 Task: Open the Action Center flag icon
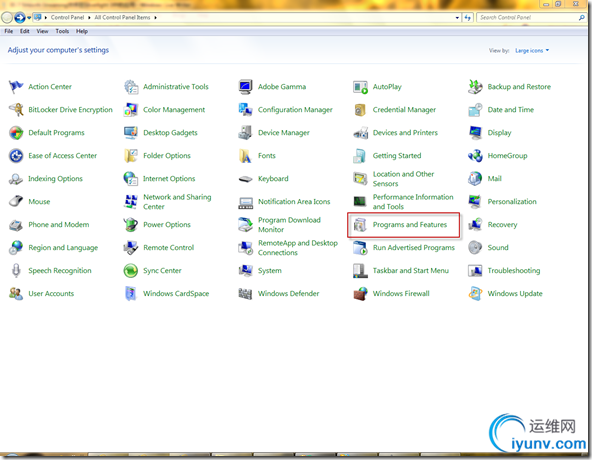point(16,87)
